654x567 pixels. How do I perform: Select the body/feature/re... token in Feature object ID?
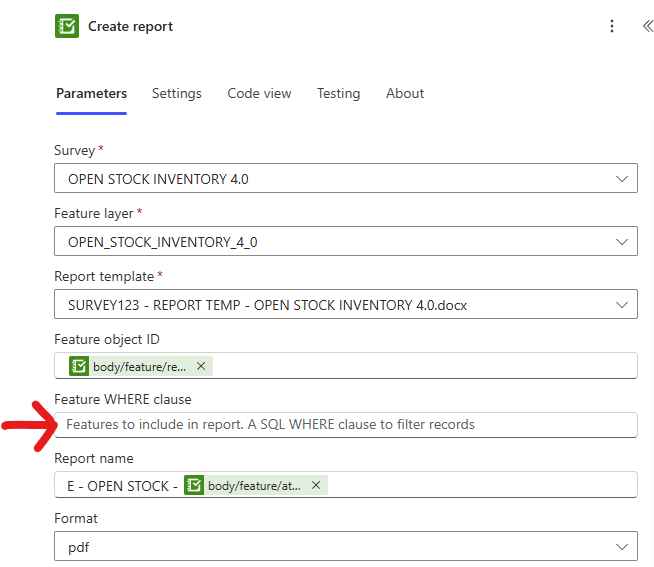(139, 366)
